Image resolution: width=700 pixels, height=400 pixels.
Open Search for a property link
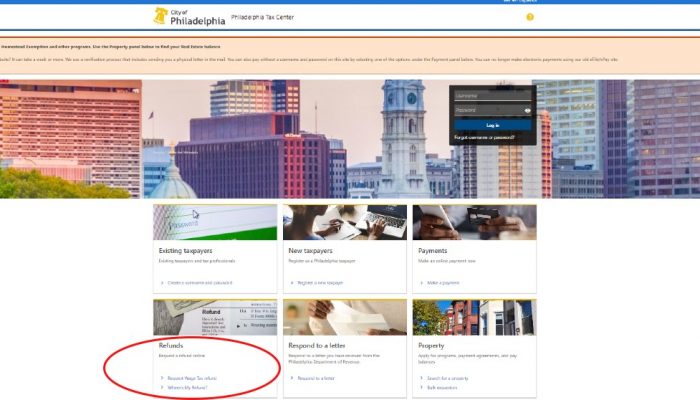(448, 378)
